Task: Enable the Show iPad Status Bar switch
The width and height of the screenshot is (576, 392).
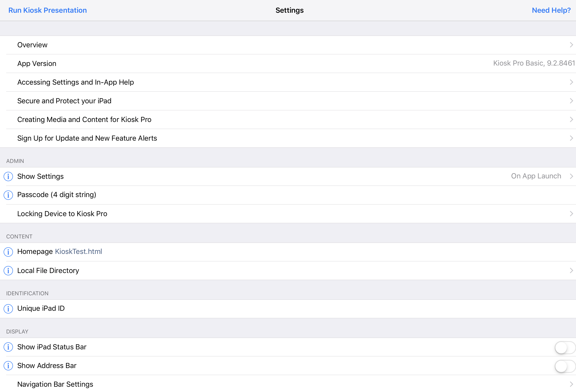Action: point(565,348)
